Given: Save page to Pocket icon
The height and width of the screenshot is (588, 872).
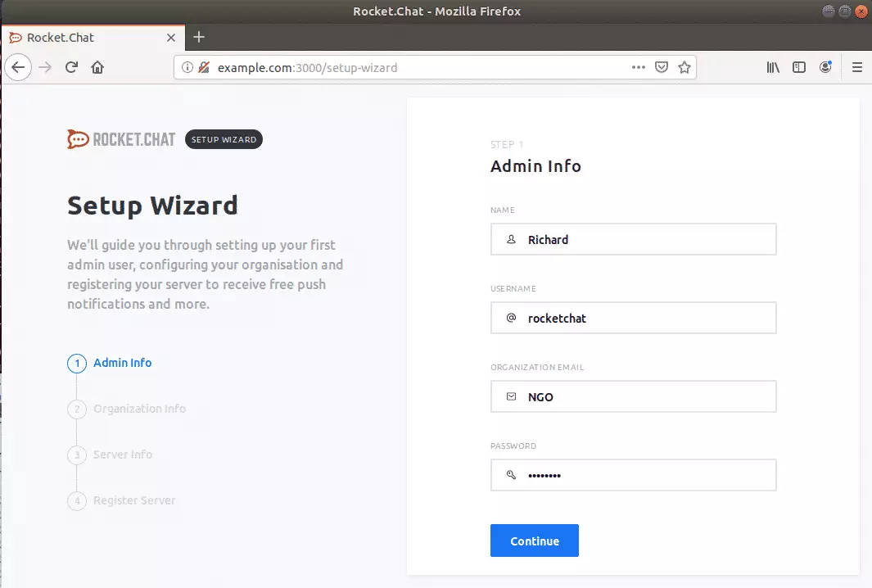Looking at the screenshot, I should [662, 67].
